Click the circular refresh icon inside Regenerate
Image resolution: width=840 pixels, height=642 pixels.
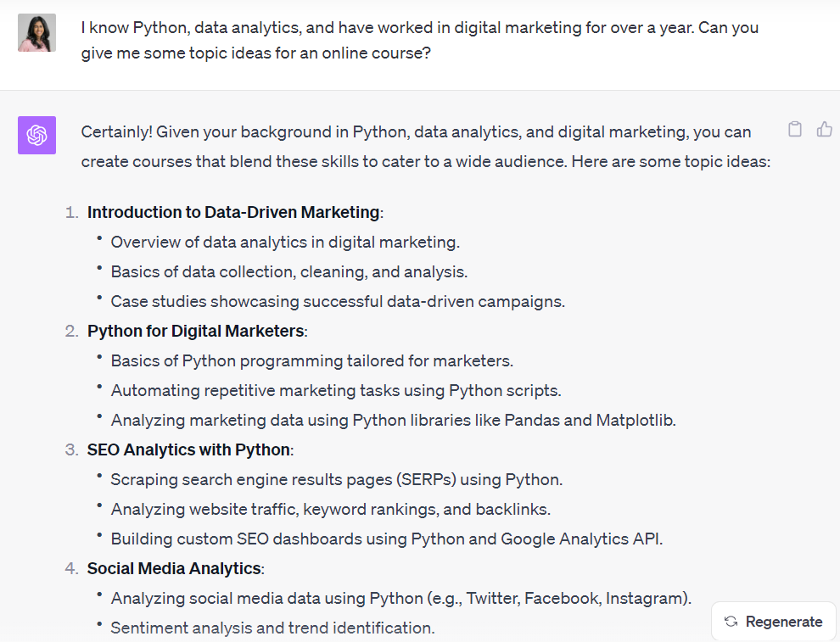pyautogui.click(x=730, y=621)
